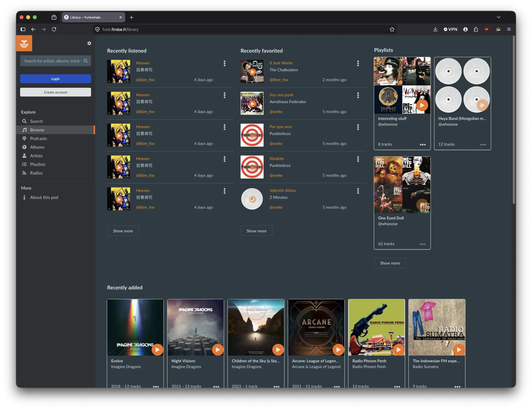Show more recently listened tracks
The height and width of the screenshot is (409, 532).
[x=123, y=231]
